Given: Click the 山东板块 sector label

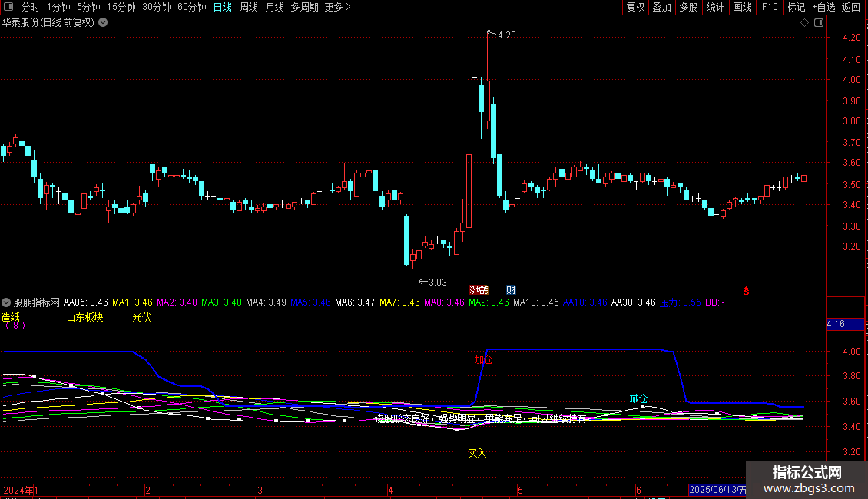Looking at the screenshot, I should (84, 317).
